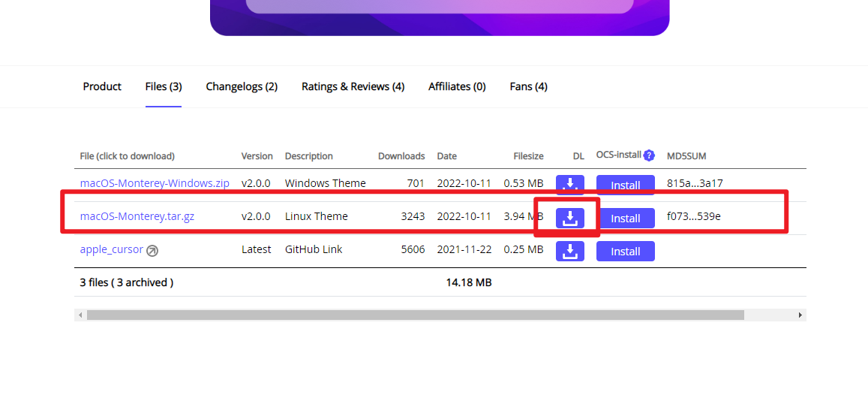The image size is (868, 401).
Task: Click DL icon for macOS-Monterey.tar.gz
Action: pos(569,218)
